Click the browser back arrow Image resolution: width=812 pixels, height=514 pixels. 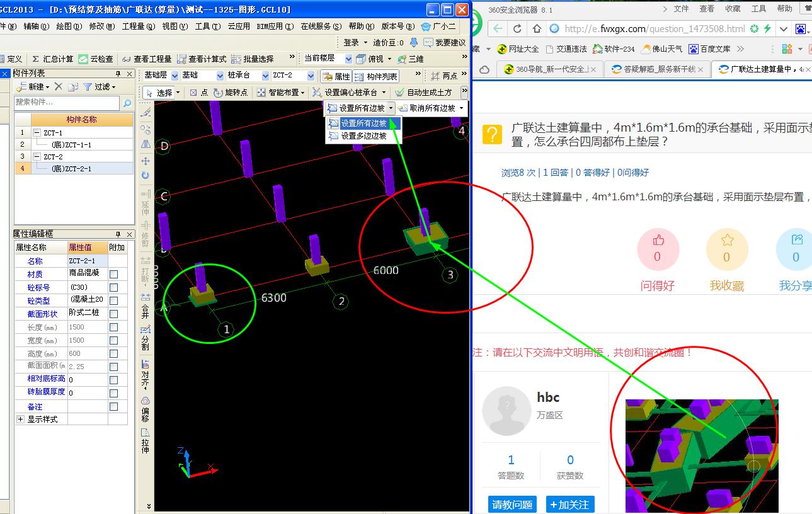[498, 28]
